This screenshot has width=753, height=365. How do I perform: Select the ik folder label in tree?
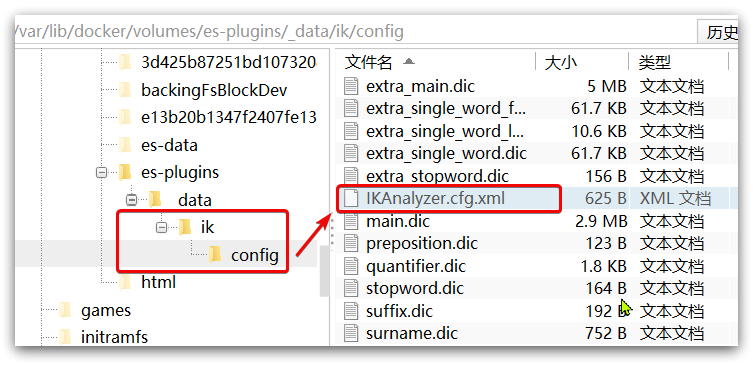207,227
